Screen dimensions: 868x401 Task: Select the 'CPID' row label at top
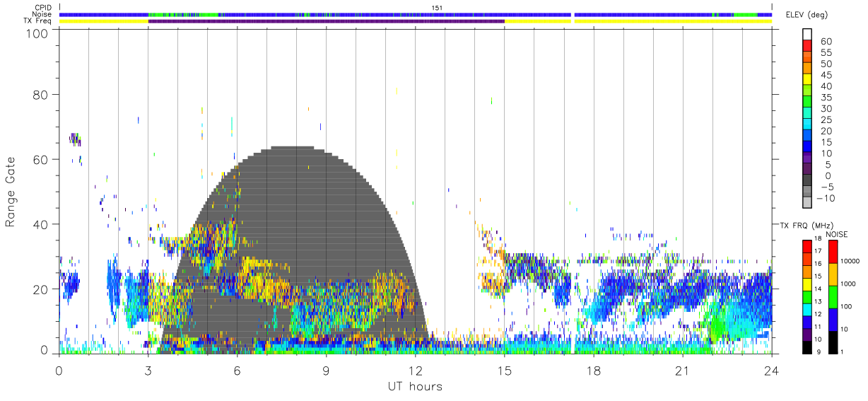[x=42, y=8]
